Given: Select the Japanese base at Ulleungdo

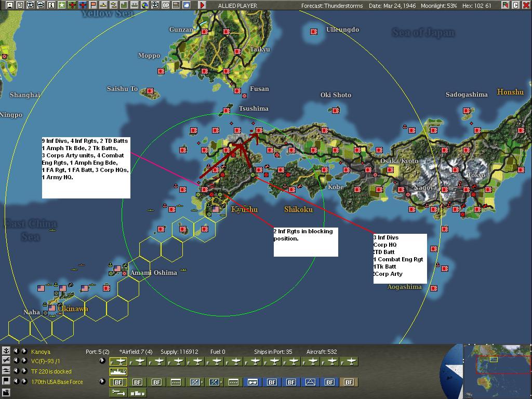Looking at the screenshot, I should (x=313, y=32).
